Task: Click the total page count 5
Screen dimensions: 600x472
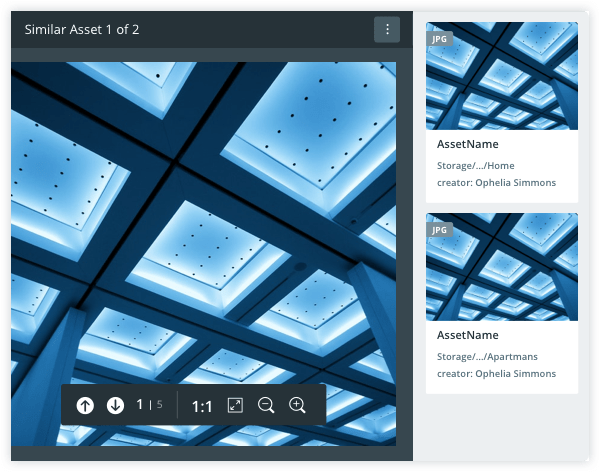Action: coord(160,404)
